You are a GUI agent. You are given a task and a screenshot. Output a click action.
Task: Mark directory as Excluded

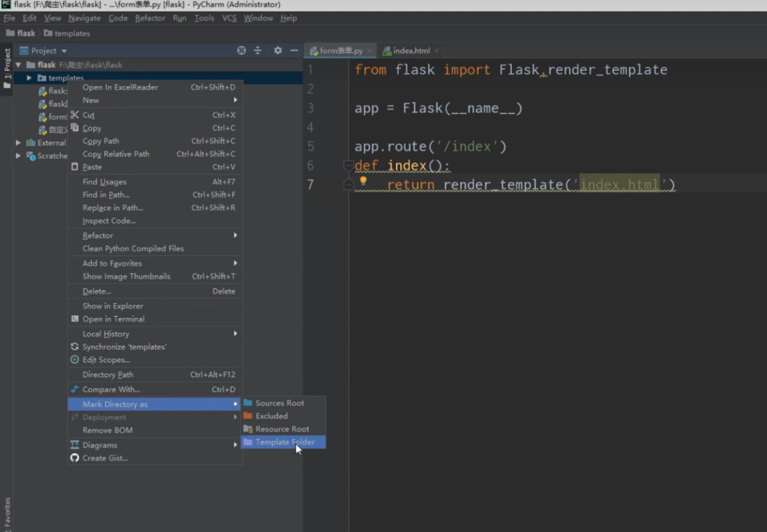(283, 416)
